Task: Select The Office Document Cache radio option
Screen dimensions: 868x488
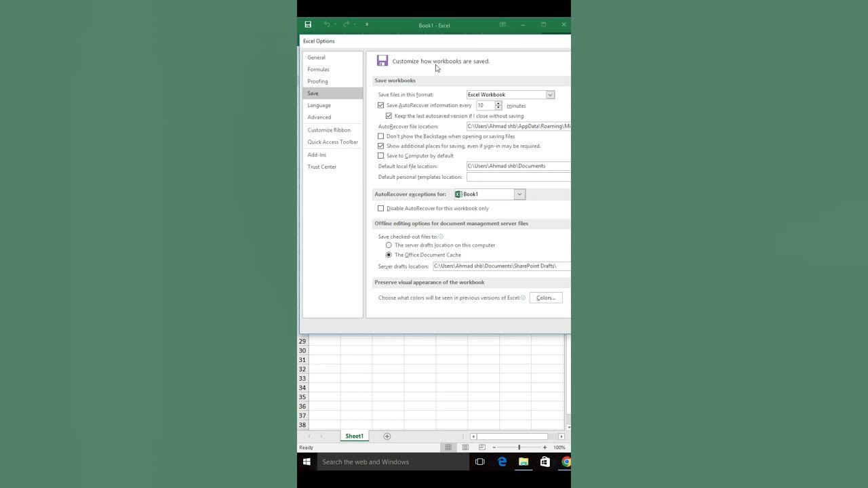Action: [389, 255]
